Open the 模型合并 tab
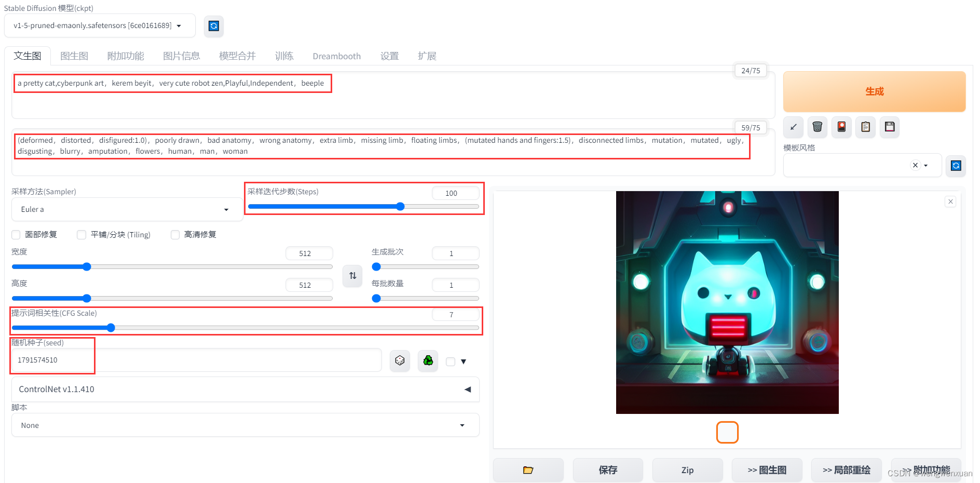This screenshot has width=980, height=483. tap(237, 56)
